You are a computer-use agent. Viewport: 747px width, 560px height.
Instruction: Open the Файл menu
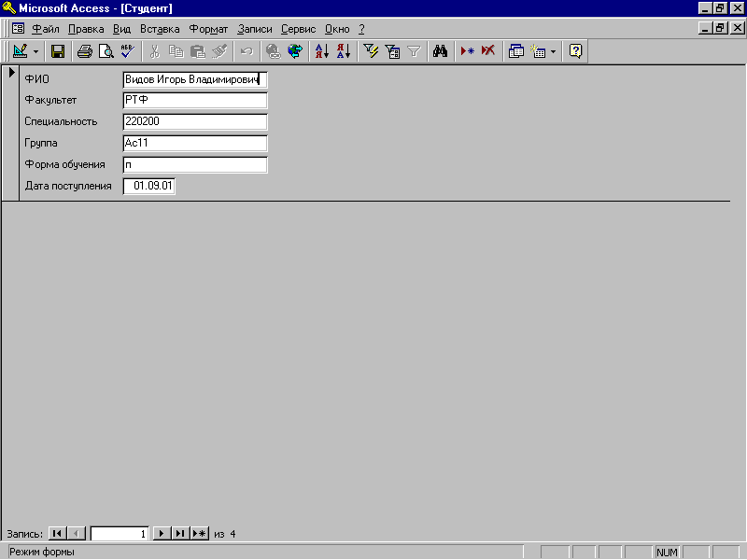[45, 29]
